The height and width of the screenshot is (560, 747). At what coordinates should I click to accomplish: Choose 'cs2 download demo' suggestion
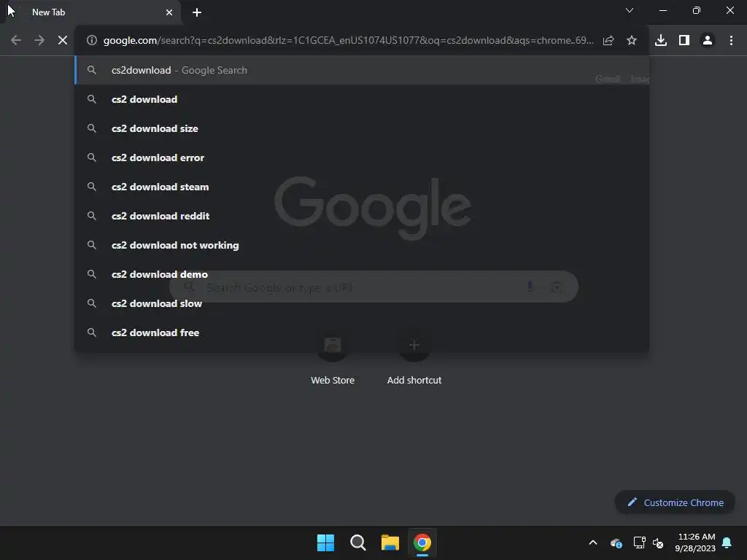(x=362, y=274)
